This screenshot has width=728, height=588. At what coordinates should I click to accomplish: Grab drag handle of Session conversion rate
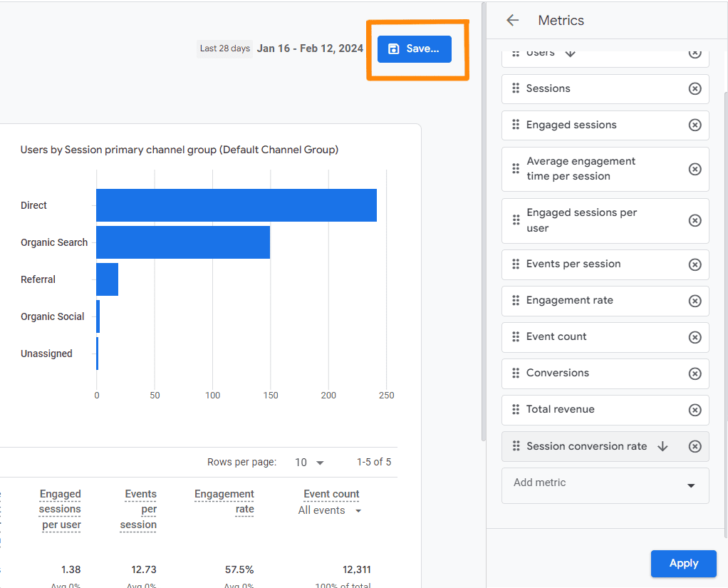(515, 446)
